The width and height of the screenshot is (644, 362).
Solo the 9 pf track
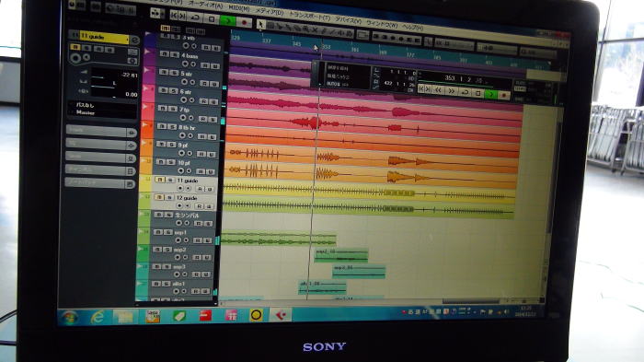point(171,145)
